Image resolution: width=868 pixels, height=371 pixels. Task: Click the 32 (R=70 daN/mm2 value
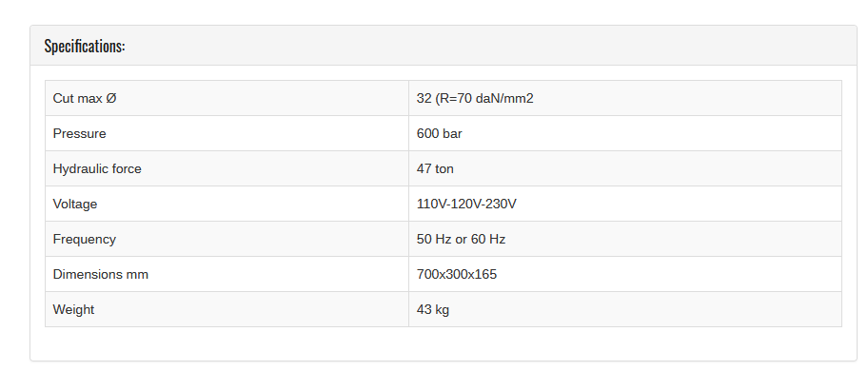(475, 98)
